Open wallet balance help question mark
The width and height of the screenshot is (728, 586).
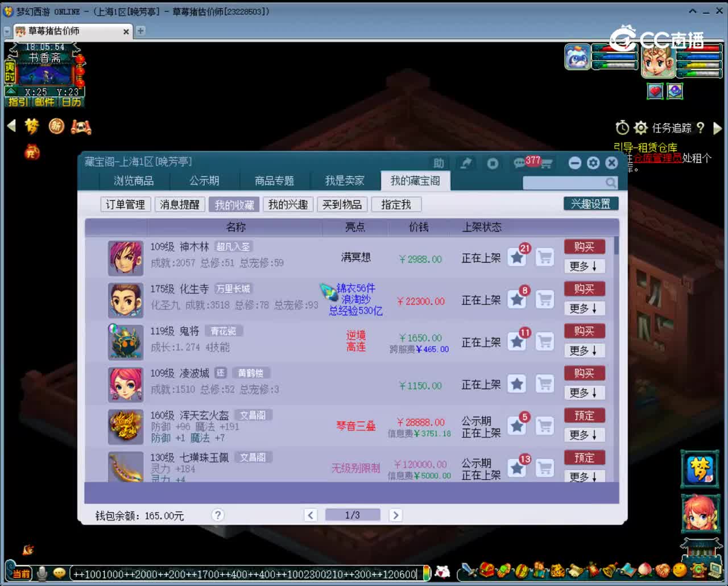point(218,515)
